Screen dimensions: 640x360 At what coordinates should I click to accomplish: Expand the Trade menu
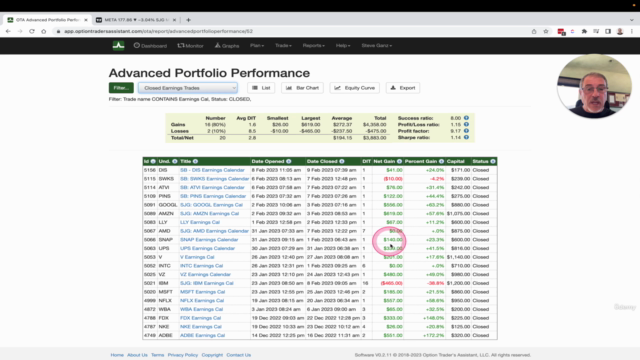point(283,46)
